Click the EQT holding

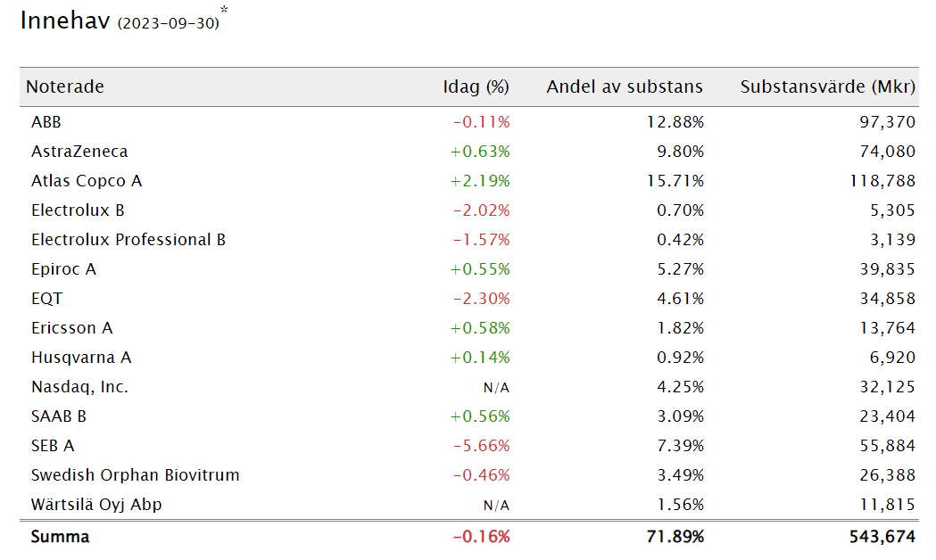coord(46,298)
